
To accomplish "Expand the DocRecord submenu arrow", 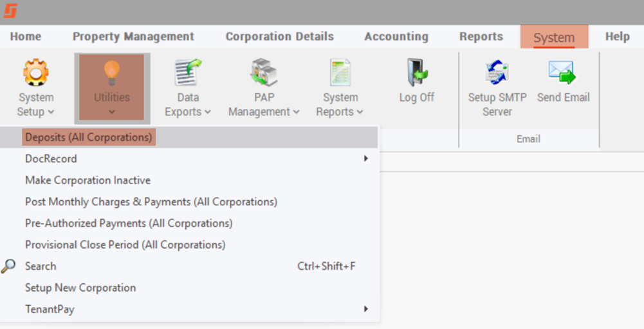I will (x=365, y=158).
